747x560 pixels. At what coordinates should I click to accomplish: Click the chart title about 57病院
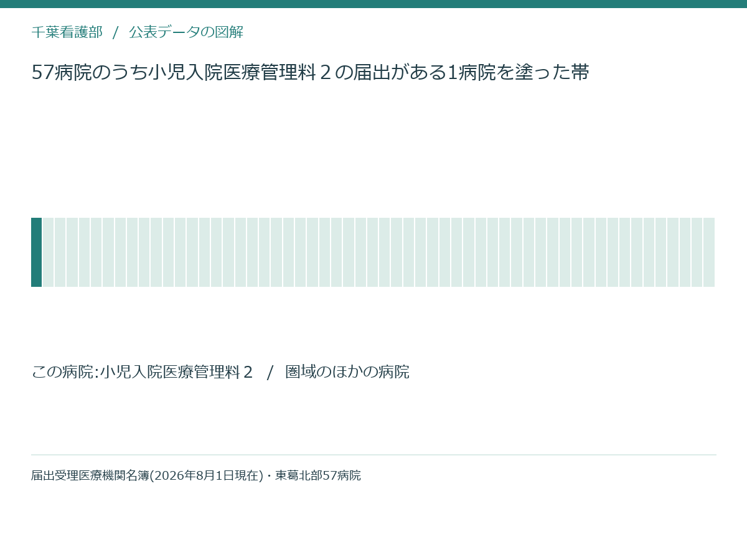click(x=310, y=73)
